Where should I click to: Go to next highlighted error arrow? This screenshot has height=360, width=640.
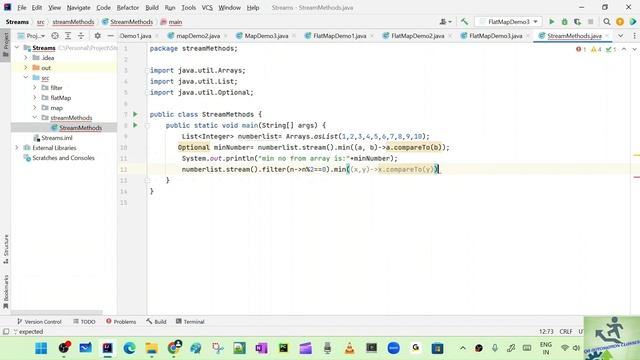pyautogui.click(x=634, y=49)
